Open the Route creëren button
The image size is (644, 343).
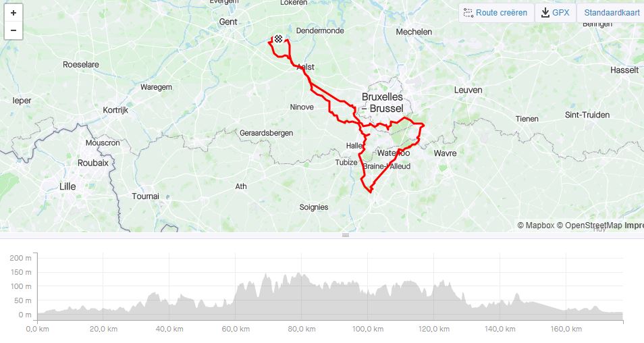[497, 13]
